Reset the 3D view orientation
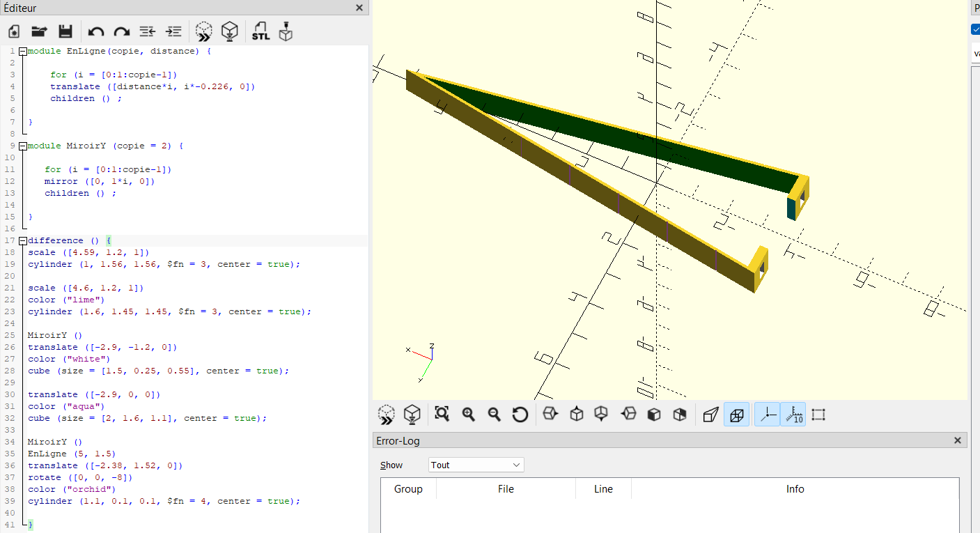Viewport: 980px width, 533px height. tap(520, 415)
